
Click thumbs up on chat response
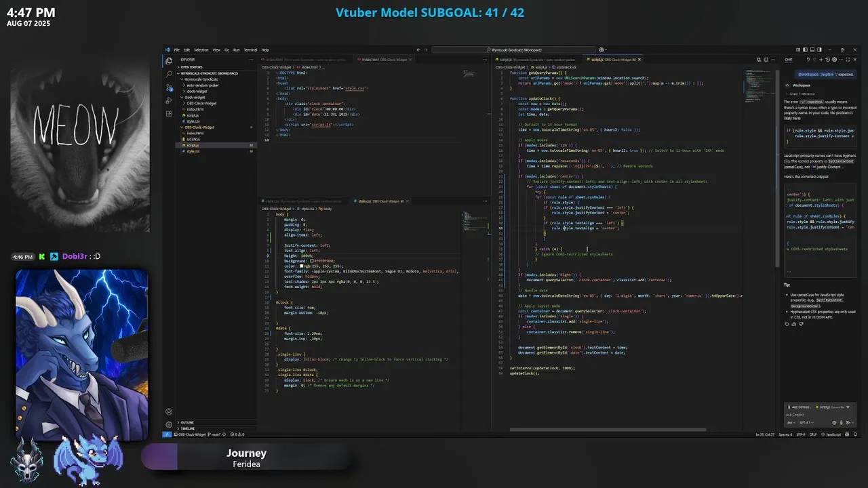pyautogui.click(x=795, y=324)
